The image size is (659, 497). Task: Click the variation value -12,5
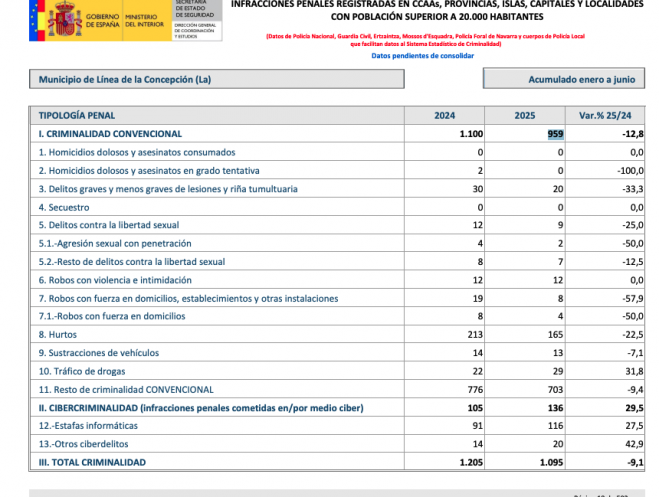click(633, 262)
